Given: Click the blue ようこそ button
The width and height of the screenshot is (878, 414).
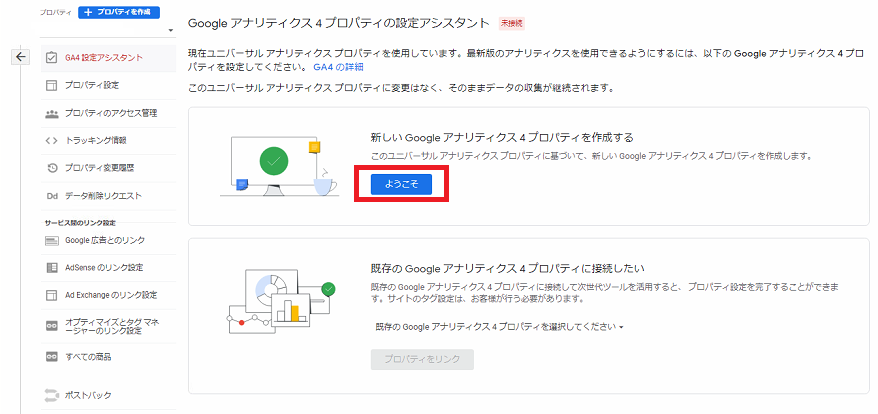Looking at the screenshot, I should (401, 184).
